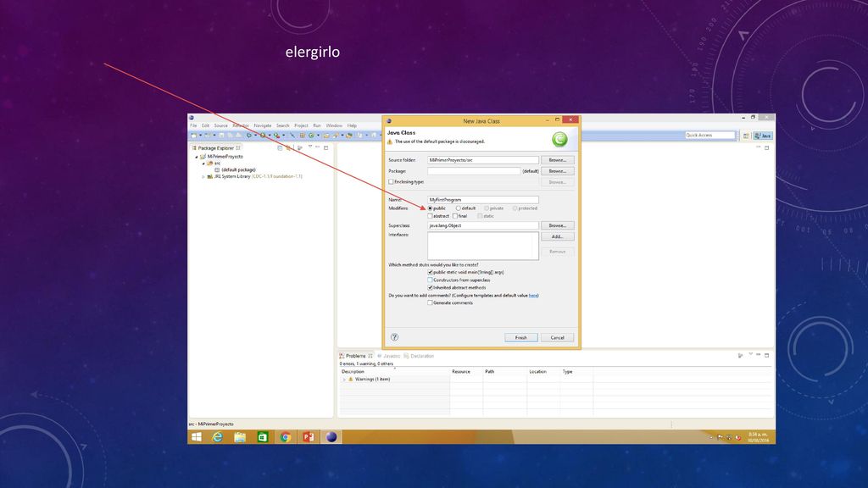Toggle Inherited abstract methods checkbox
868x488 pixels.
430,288
